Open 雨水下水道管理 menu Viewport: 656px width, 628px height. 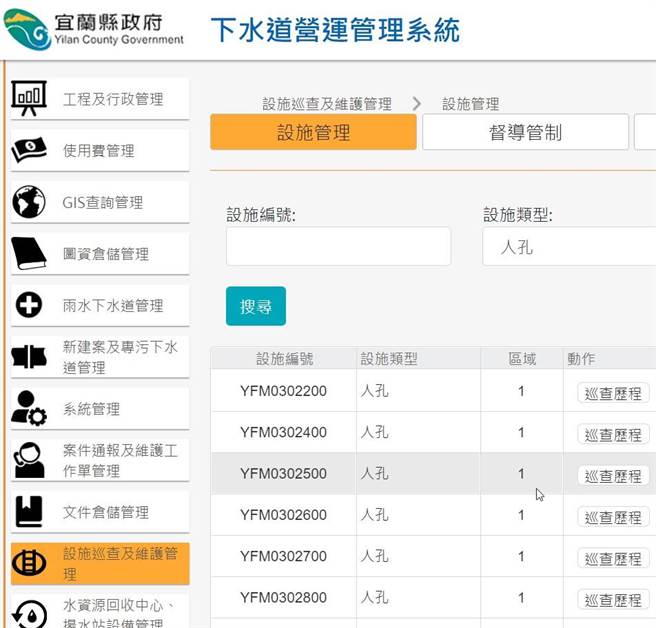click(100, 305)
